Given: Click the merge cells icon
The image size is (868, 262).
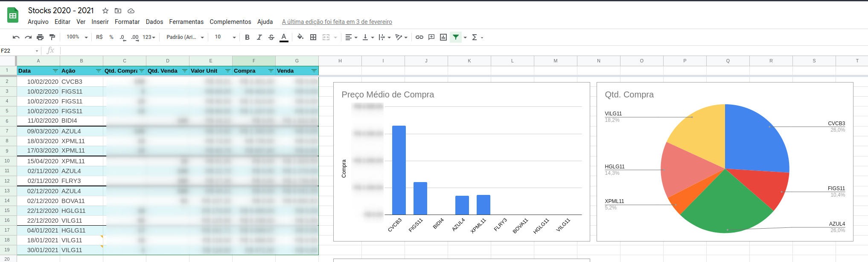Looking at the screenshot, I should coord(326,37).
